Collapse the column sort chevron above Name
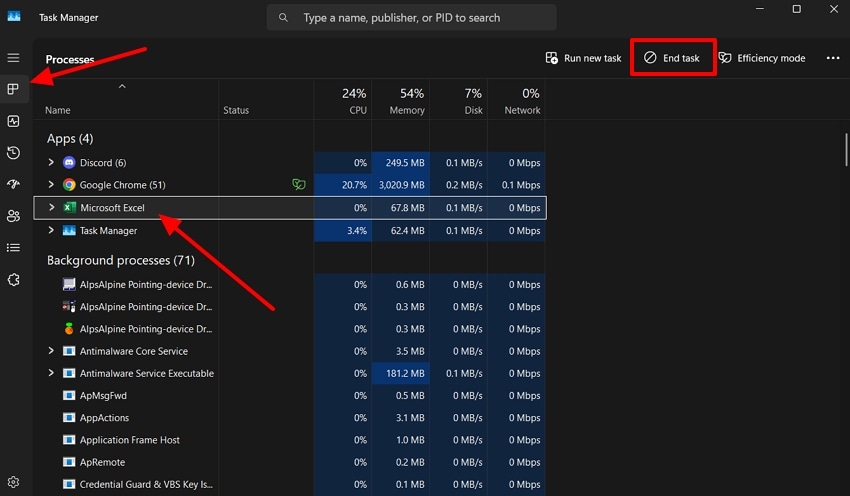The image size is (850, 496). [122, 86]
